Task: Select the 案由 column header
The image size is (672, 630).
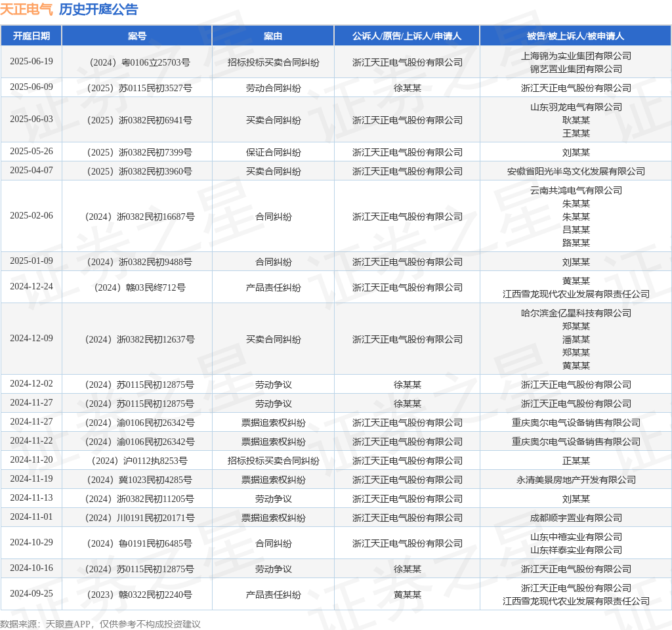Action: point(273,36)
